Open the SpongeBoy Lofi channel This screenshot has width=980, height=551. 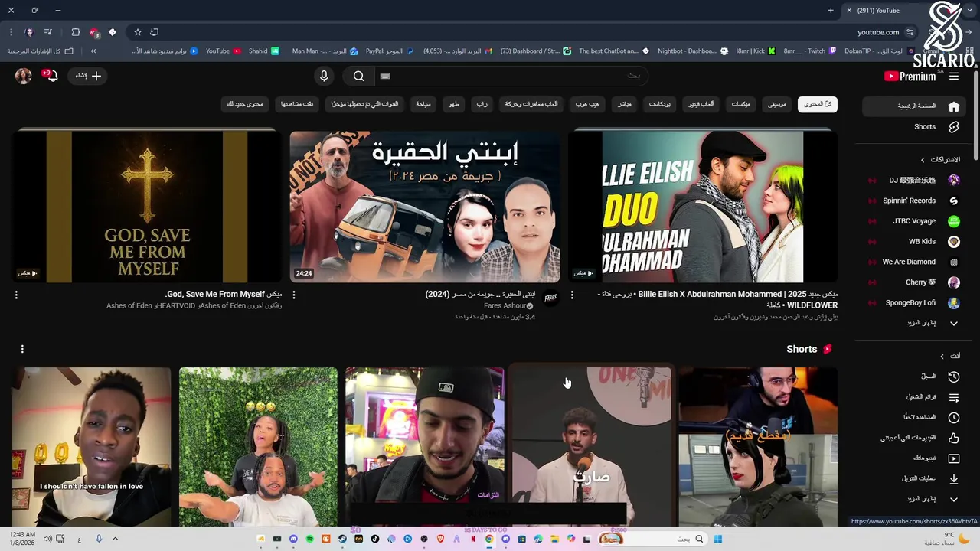[x=914, y=302]
